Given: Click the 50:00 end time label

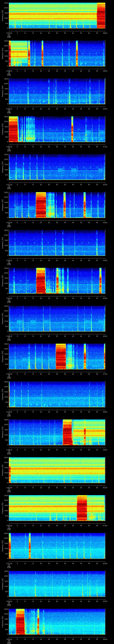Looking at the screenshot, I should click(105, 487).
